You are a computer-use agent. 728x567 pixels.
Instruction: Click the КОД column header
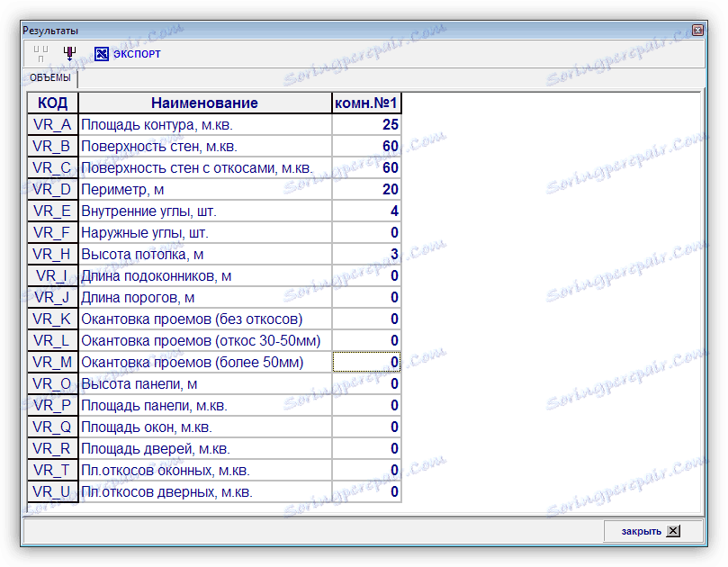(52, 103)
